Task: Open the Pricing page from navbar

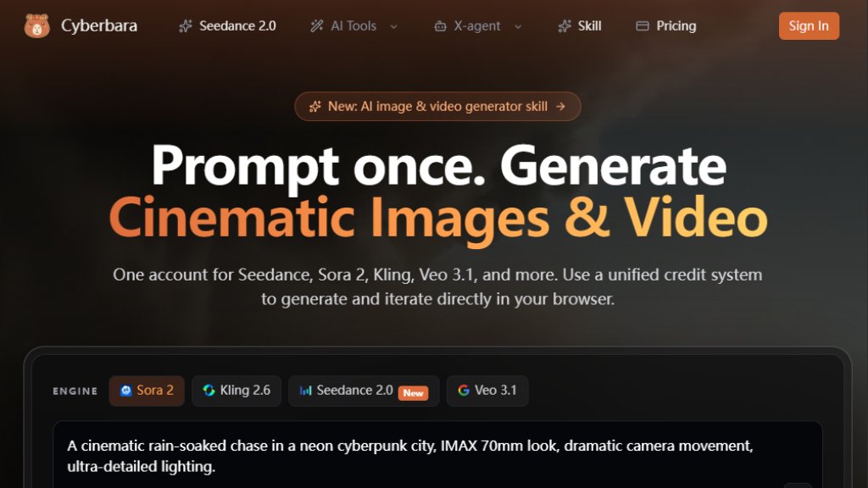Action: tap(666, 26)
